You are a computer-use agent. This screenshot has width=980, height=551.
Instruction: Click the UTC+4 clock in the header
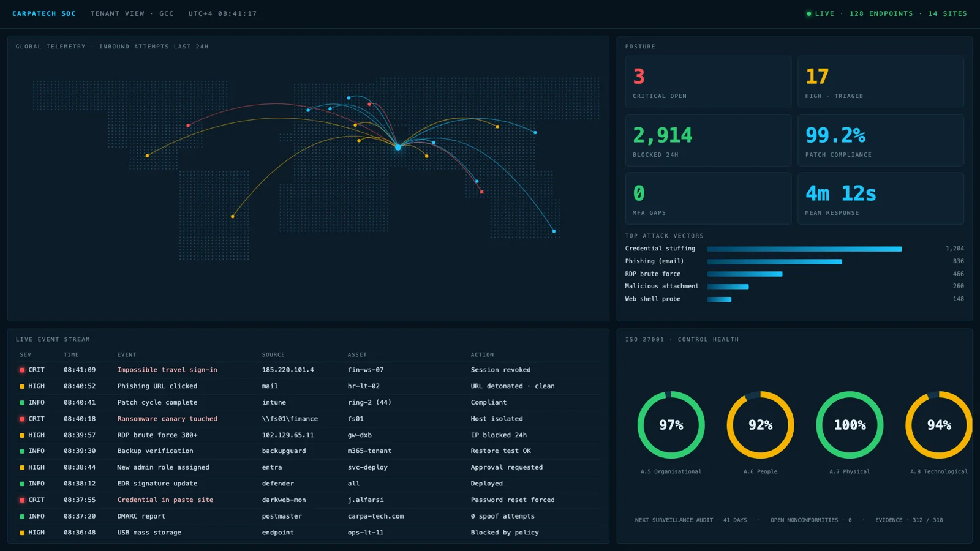pyautogui.click(x=222, y=13)
